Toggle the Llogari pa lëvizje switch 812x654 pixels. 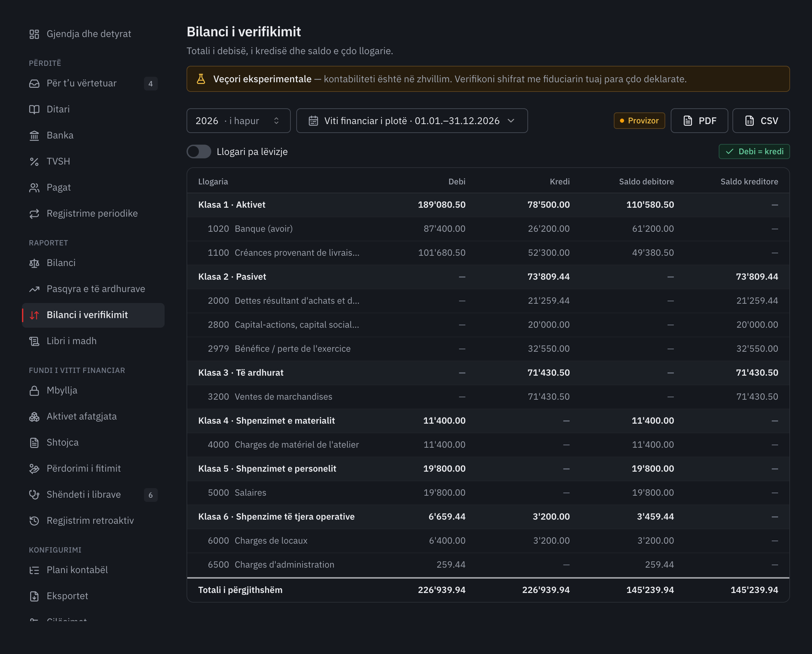(x=199, y=152)
